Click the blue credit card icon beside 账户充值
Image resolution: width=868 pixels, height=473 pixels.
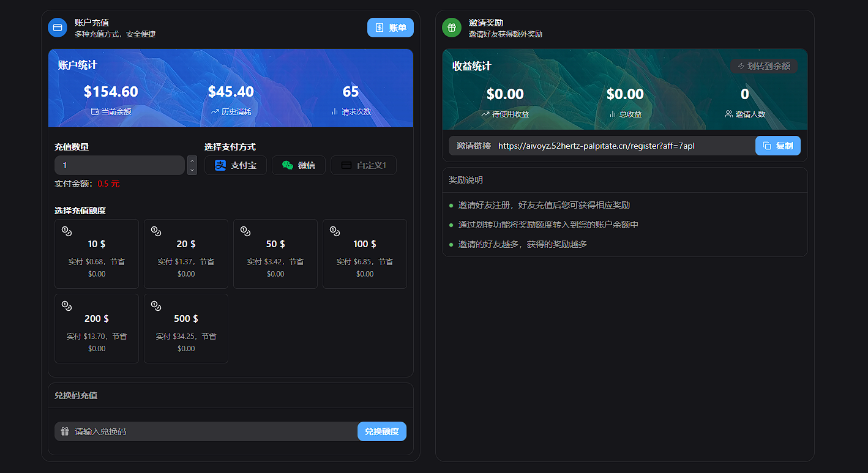tap(58, 28)
